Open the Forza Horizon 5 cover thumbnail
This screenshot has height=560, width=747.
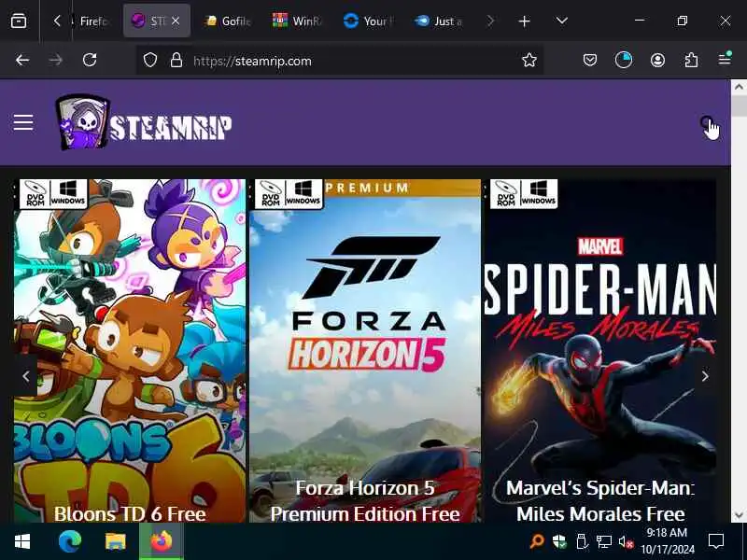(x=365, y=351)
